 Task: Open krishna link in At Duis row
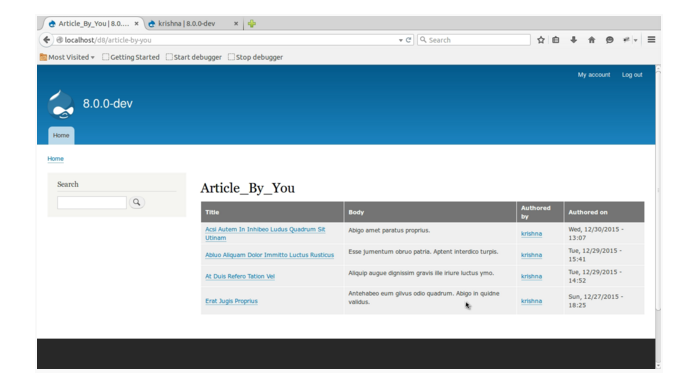[531, 276]
